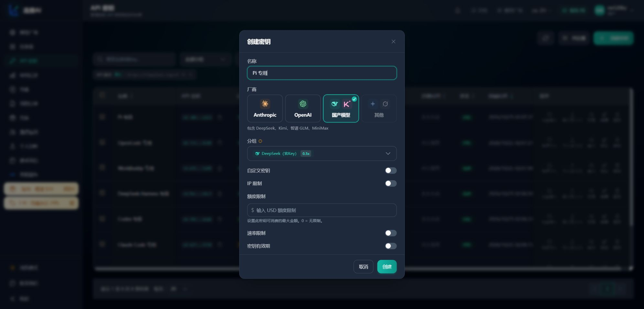Close the 创建密钥 dialog with X

click(393, 41)
